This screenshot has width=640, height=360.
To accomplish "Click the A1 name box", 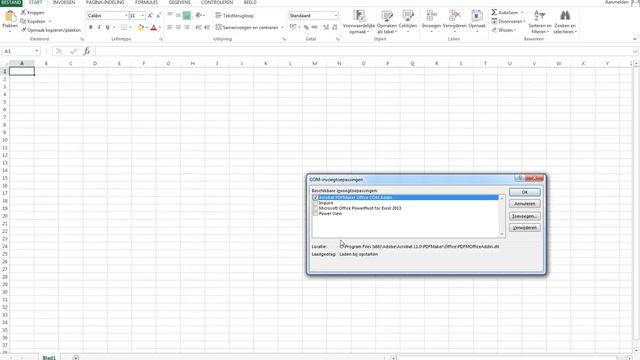I will click(x=21, y=51).
